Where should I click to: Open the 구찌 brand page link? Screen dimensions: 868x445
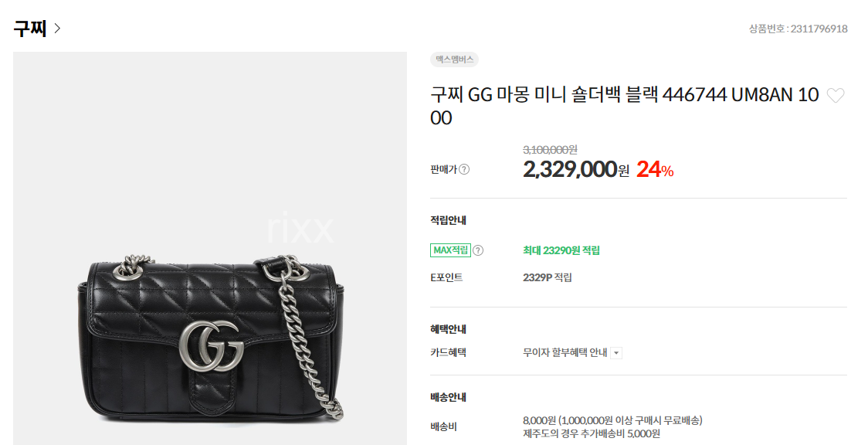pyautogui.click(x=30, y=29)
